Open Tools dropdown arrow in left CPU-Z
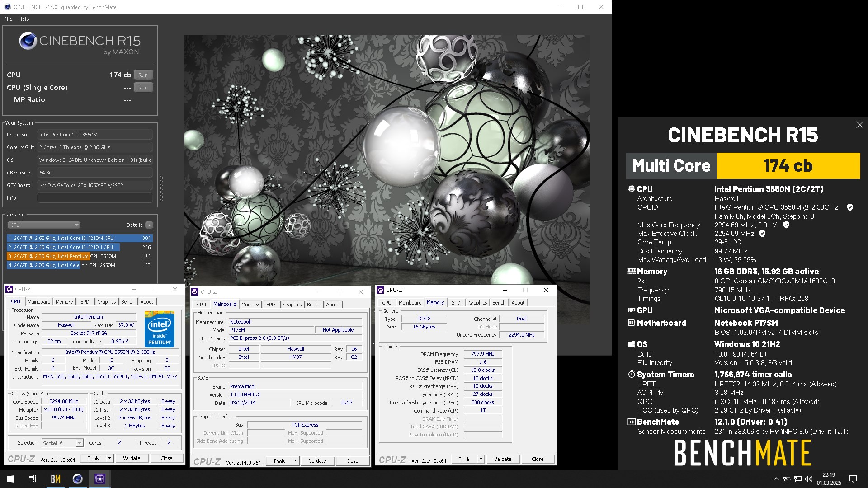 coord(109,458)
